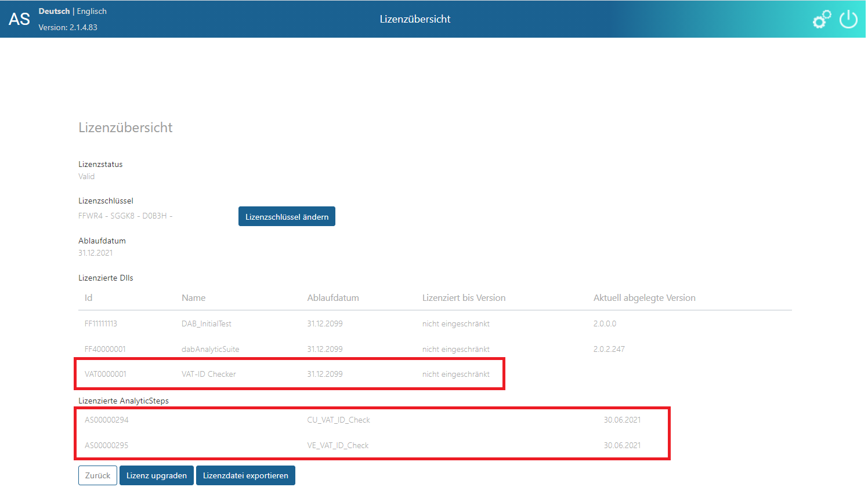
Task: Open Lizenz upgraden
Action: (x=156, y=475)
